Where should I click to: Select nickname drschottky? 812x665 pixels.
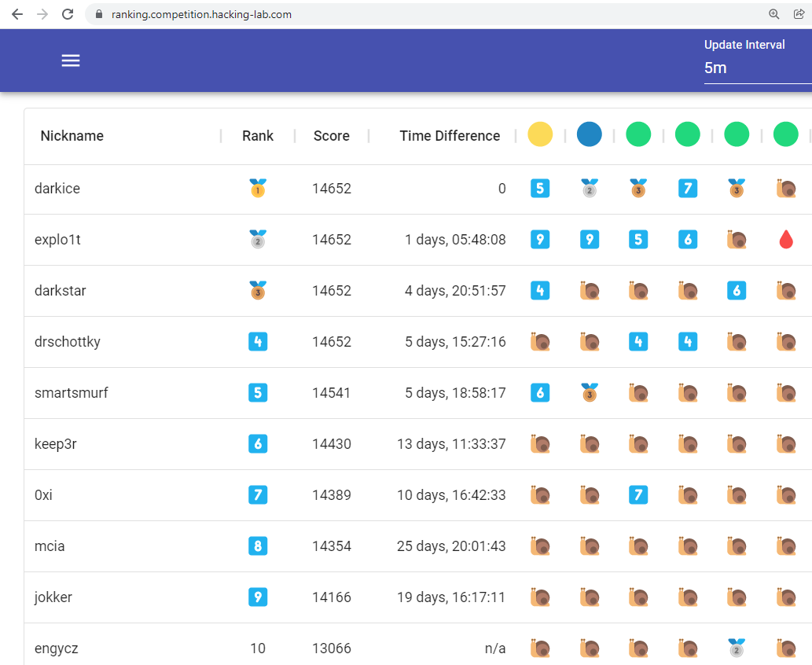[x=68, y=342]
